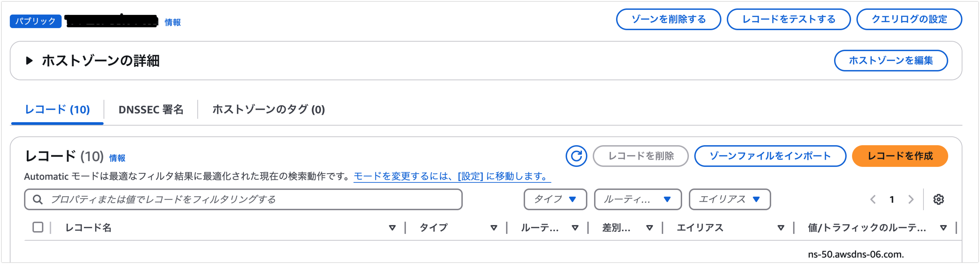Viewport: 980px width, 264px height.
Task: Sort by エイリアス column arrow
Action: point(781,228)
